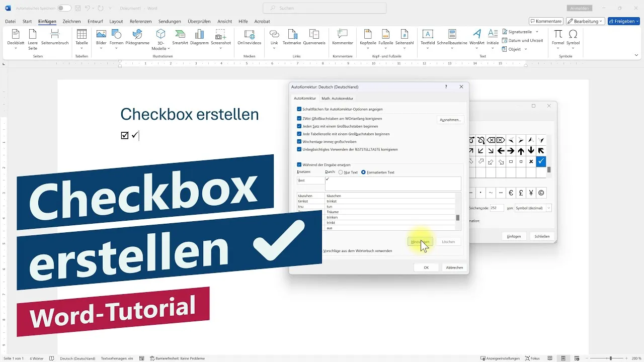Click the 'Ausnahmen...' button
This screenshot has width=644, height=362.
[450, 120]
